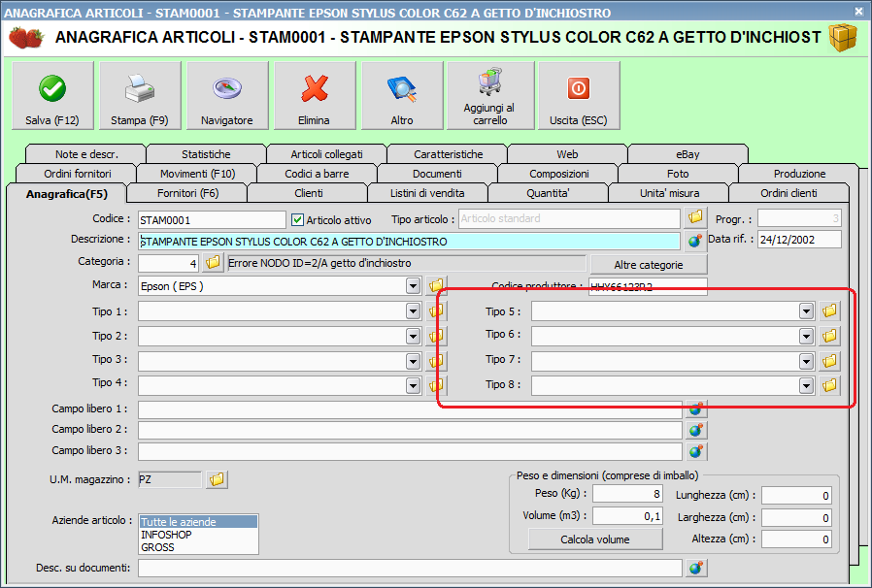Click the Desc. su documenti field
This screenshot has width=872, height=588.
tap(410, 568)
